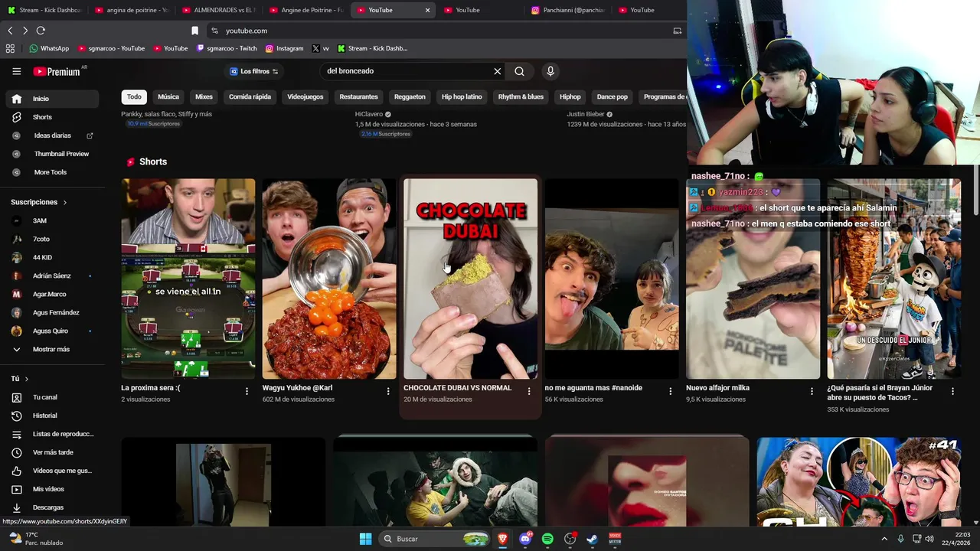Select the Música filter chip
The image size is (980, 551).
click(168, 96)
